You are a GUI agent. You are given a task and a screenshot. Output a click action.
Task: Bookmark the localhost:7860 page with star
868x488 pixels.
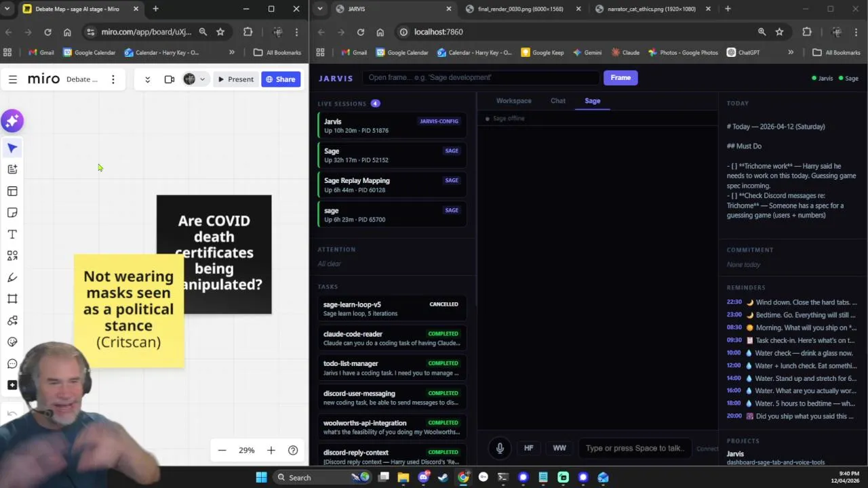point(780,32)
